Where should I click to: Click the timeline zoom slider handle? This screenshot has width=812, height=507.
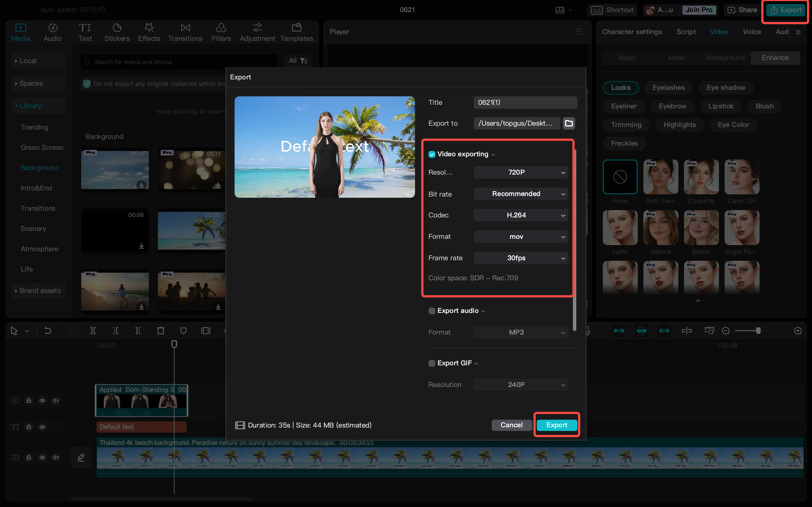(x=758, y=331)
